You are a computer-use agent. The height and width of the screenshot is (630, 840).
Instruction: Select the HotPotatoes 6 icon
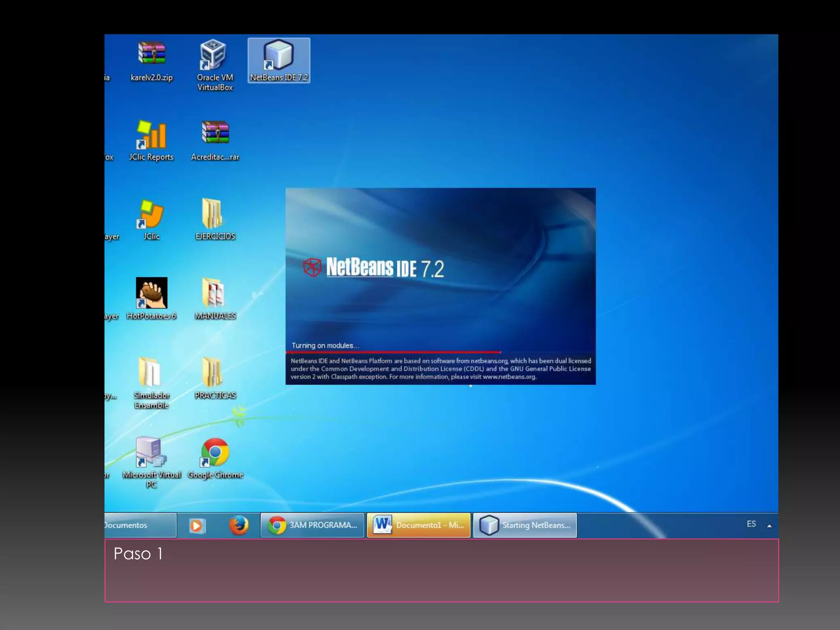[151, 293]
